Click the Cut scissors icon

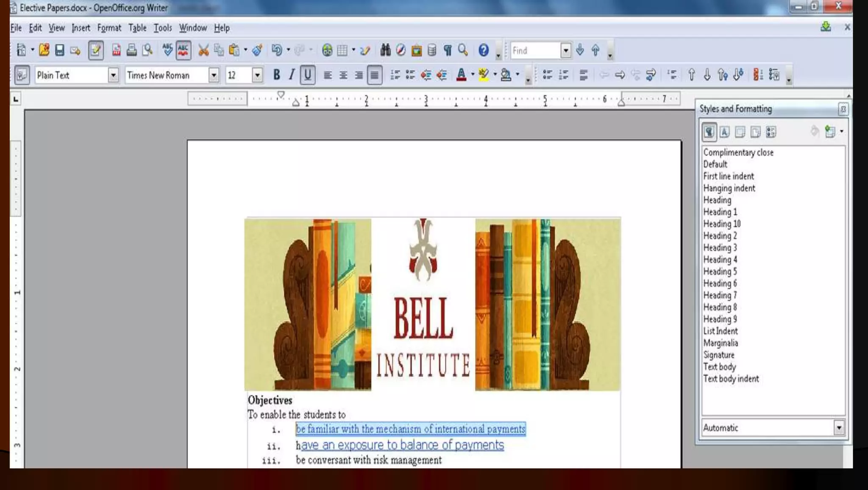203,50
